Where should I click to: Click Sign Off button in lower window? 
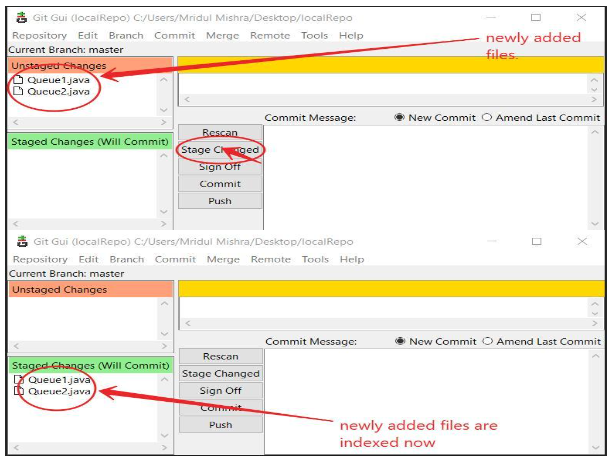(220, 391)
